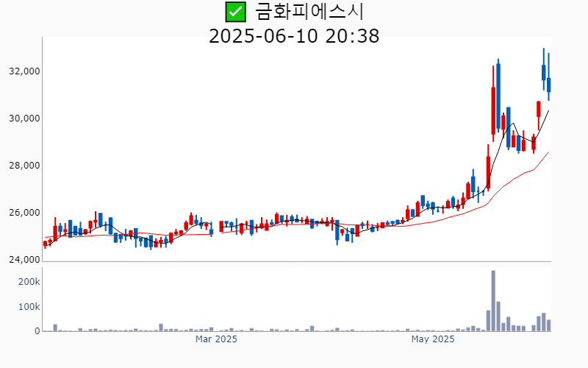Screen dimensions: 588x368
Task: Click the 32,000 price axis label
Action: point(24,71)
